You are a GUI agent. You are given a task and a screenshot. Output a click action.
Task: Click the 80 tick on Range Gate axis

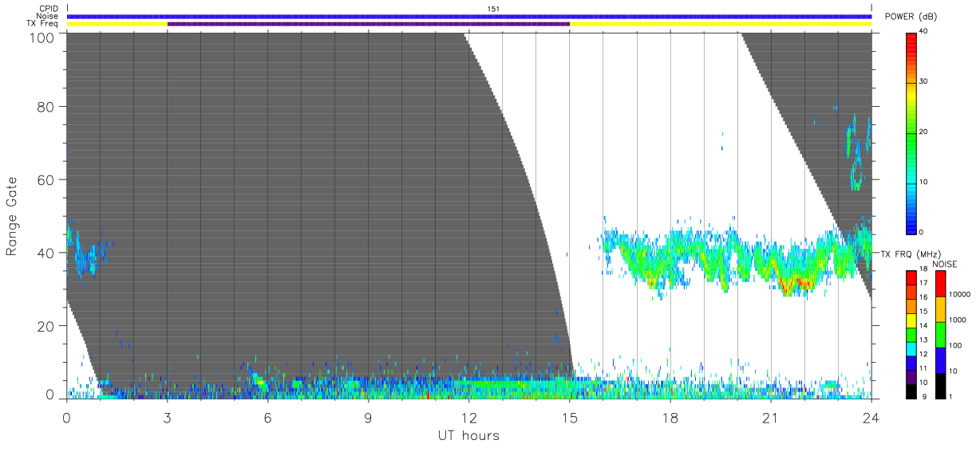pyautogui.click(x=46, y=107)
